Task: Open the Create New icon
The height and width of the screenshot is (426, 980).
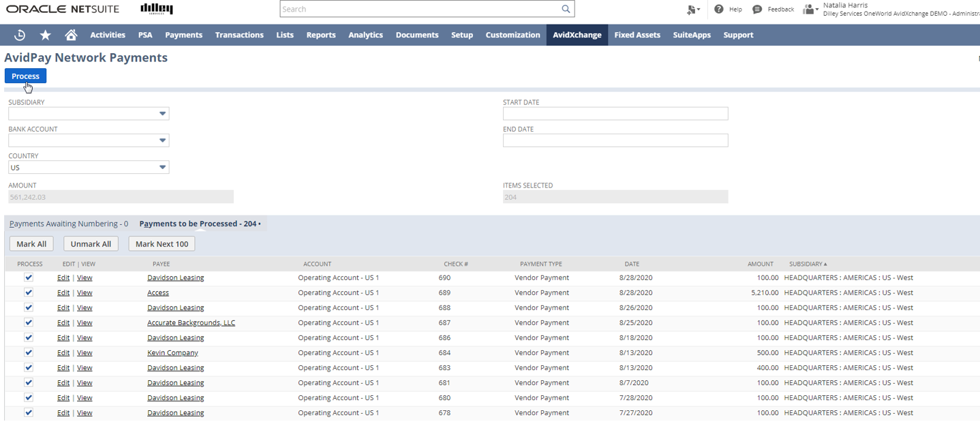Action: 693,10
